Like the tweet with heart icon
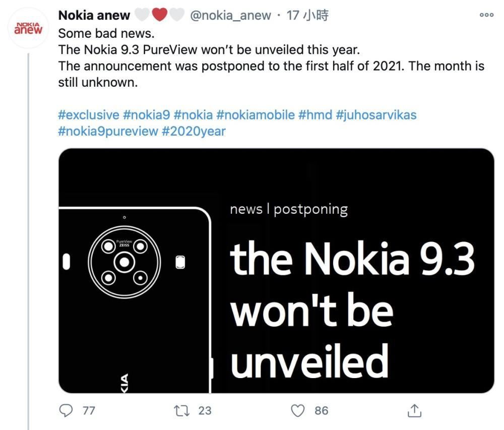Image resolution: width=504 pixels, height=430 pixels. pyautogui.click(x=299, y=410)
